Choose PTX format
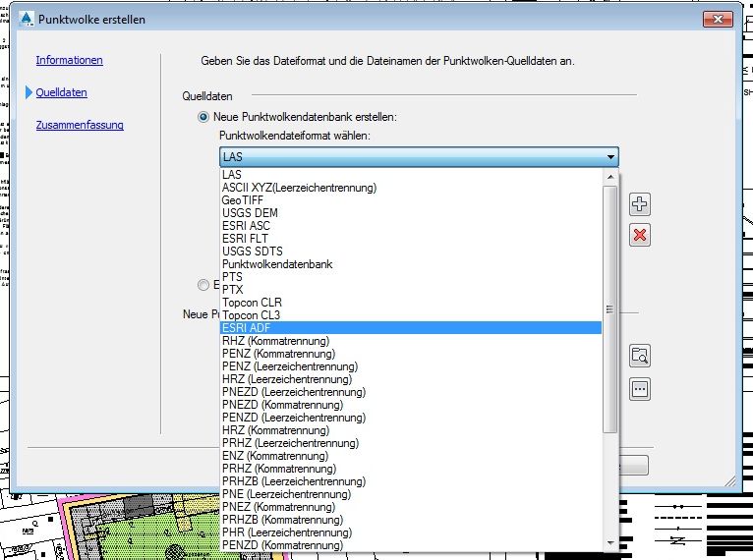This screenshot has height=560, width=753. click(411, 290)
